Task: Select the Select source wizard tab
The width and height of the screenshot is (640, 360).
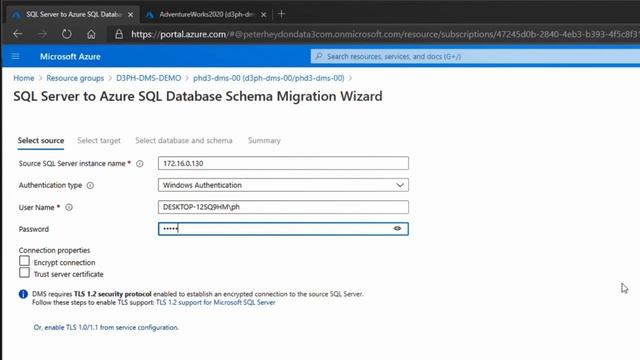Action: pos(41,140)
